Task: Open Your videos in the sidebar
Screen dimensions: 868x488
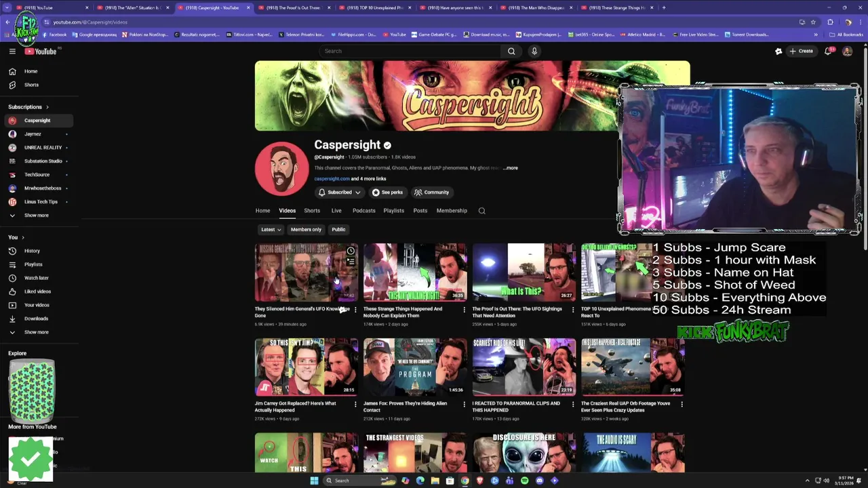Action: pyautogui.click(x=37, y=305)
